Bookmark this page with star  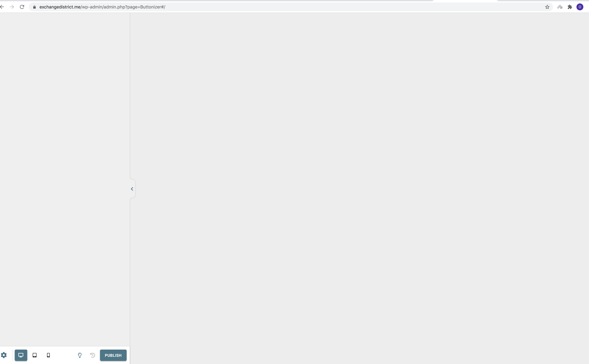(547, 7)
